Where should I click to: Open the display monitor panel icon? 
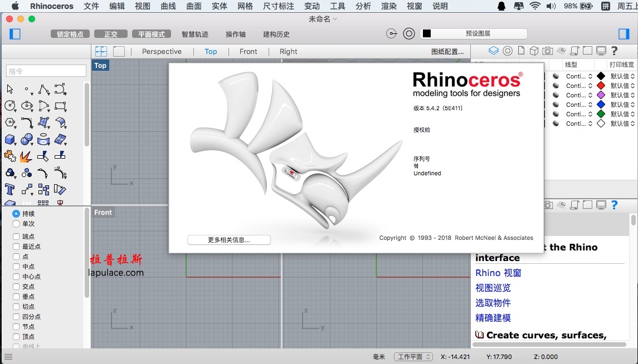601,51
